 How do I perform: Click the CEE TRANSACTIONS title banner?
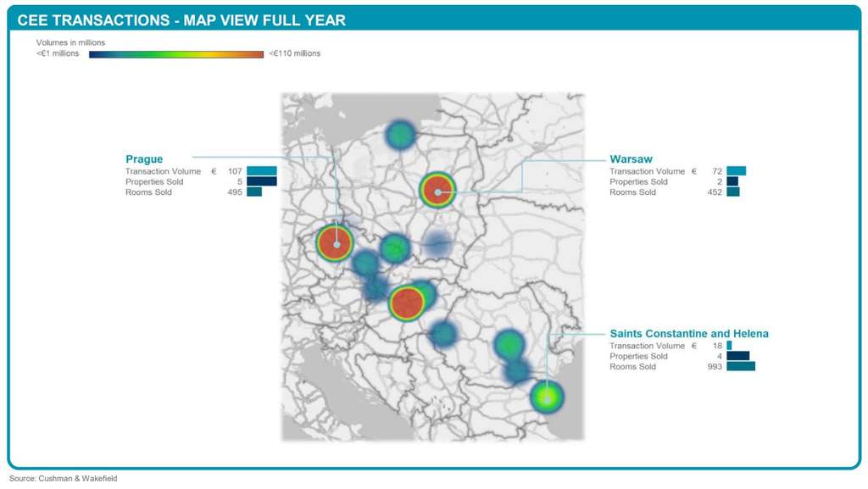(183, 19)
